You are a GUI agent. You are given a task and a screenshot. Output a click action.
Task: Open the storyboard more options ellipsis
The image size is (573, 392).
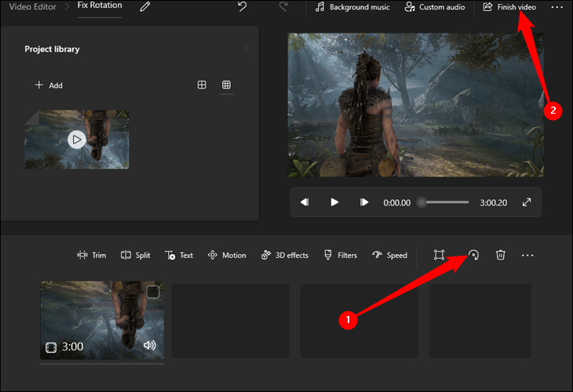click(527, 255)
